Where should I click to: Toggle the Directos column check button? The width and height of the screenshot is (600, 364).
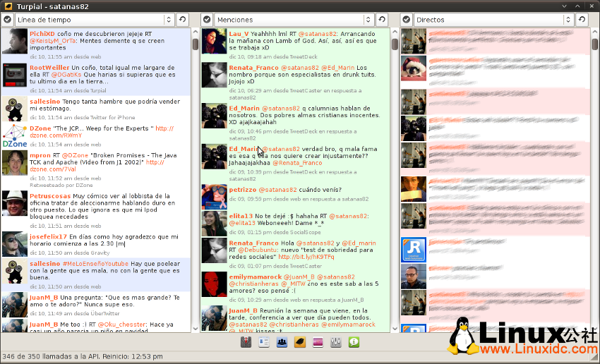tap(406, 20)
